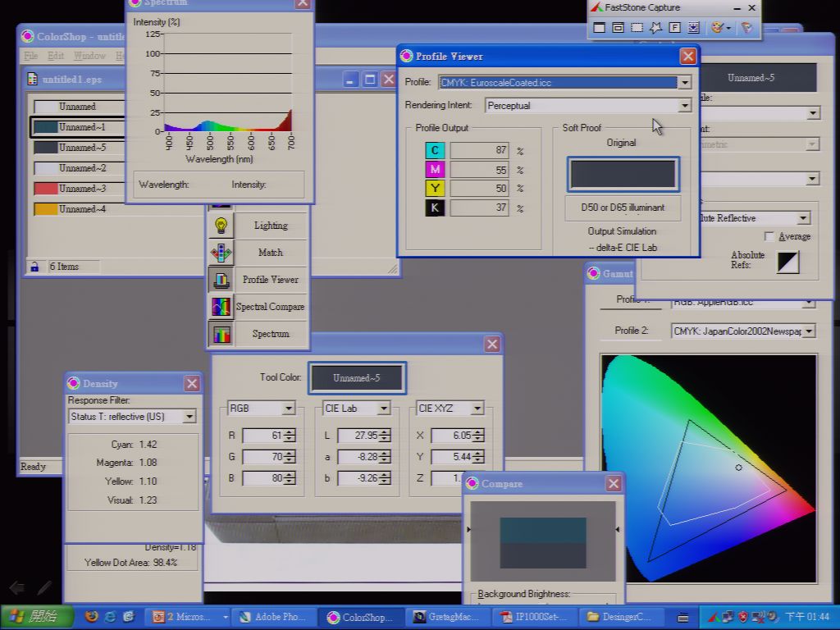Open the Profile Viewer tool icon
Viewport: 840px width, 630px height.
click(x=221, y=280)
